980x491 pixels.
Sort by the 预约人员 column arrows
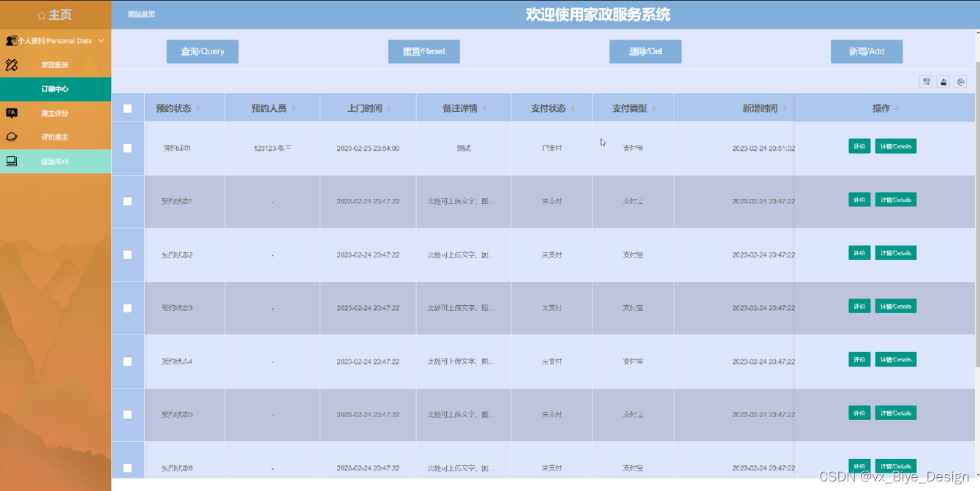coord(293,108)
